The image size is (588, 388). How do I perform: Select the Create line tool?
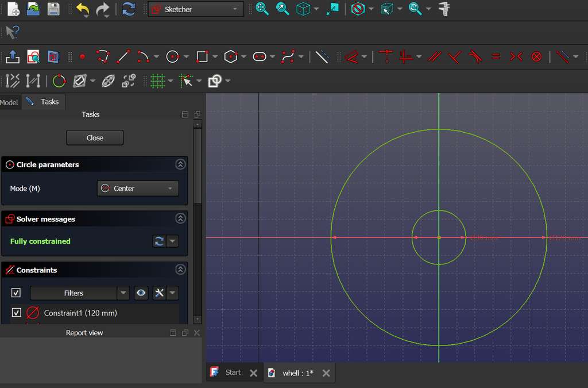[122, 56]
